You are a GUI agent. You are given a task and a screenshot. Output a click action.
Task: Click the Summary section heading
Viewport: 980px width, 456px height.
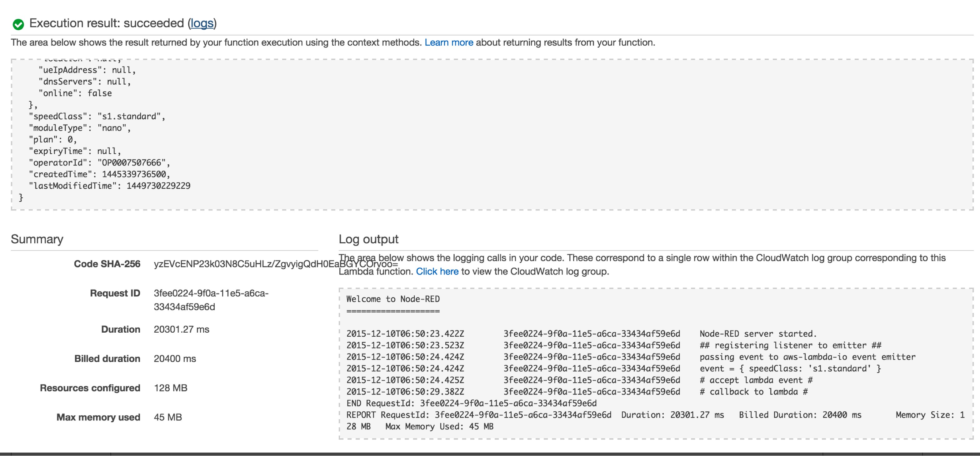click(38, 239)
